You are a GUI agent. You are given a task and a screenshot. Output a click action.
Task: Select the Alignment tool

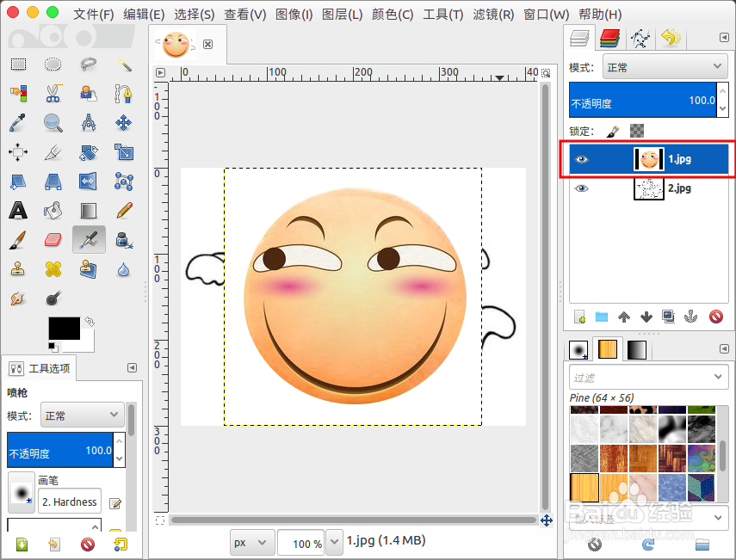coord(18,152)
